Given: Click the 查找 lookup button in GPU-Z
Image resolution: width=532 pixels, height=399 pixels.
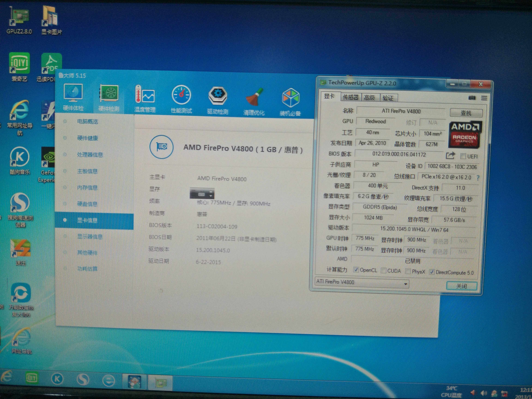Looking at the screenshot, I should click(x=466, y=113).
